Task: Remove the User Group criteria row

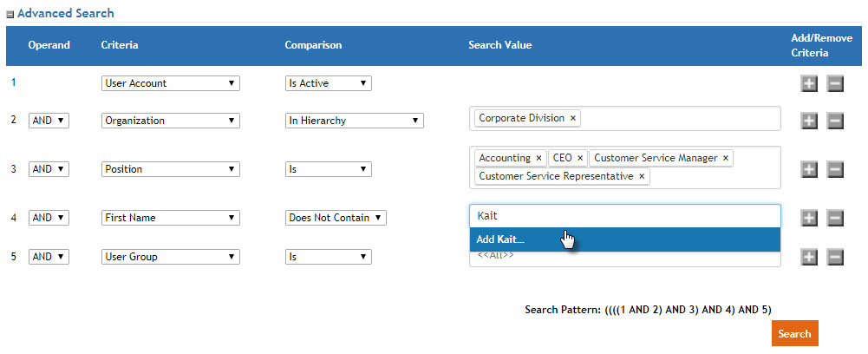Action: pos(834,257)
